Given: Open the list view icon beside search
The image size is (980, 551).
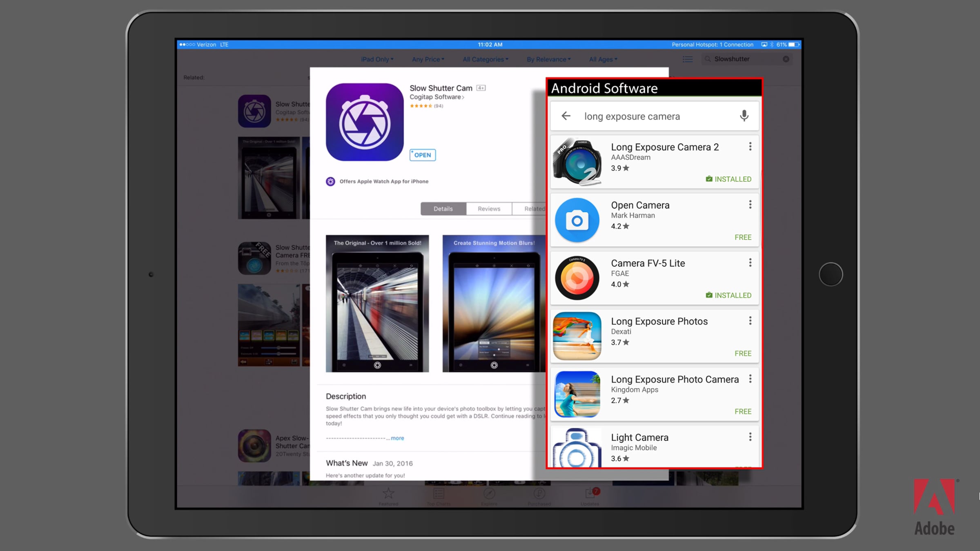Looking at the screenshot, I should (x=688, y=59).
